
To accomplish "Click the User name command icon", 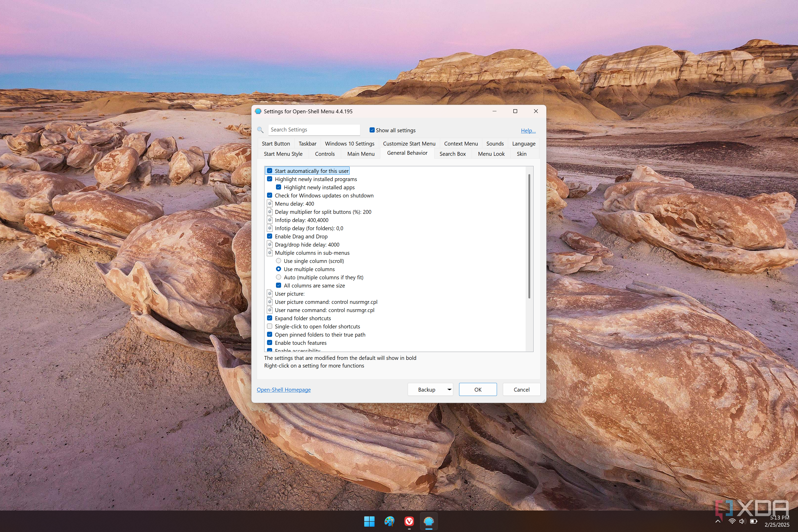I will (x=270, y=310).
